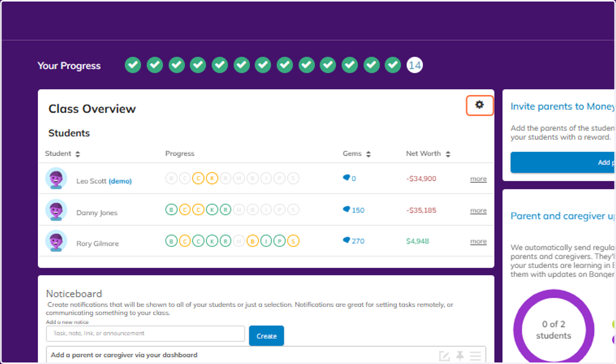Select Rory Gilmore's name
This screenshot has width=616, height=364.
(x=98, y=243)
